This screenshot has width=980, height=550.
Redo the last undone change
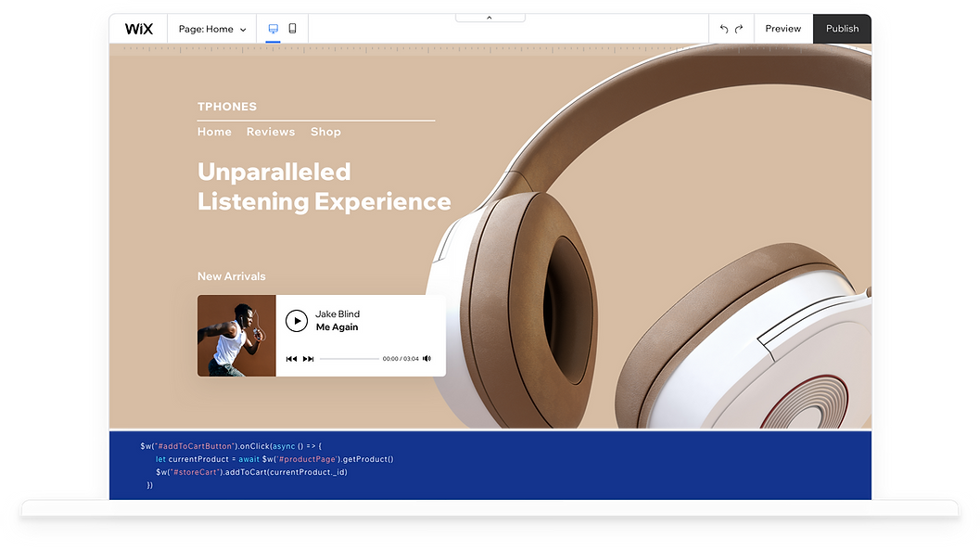740,29
